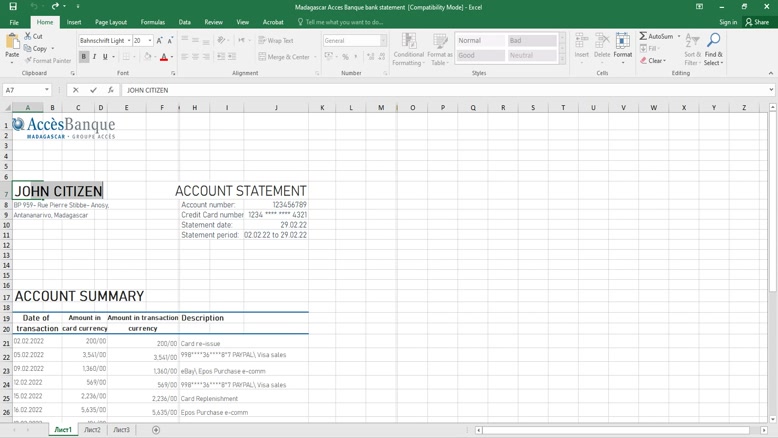Toggle Italic formatting
The width and height of the screenshot is (778, 438).
[x=95, y=57]
